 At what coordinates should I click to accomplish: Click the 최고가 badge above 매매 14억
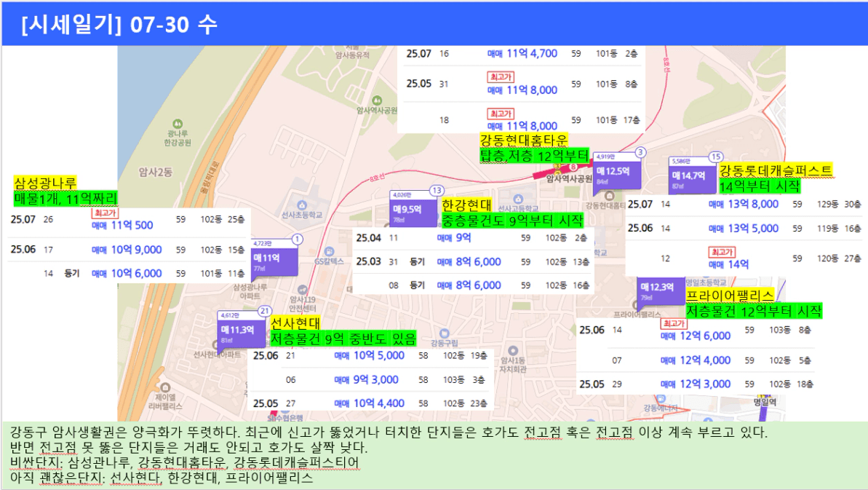click(722, 252)
